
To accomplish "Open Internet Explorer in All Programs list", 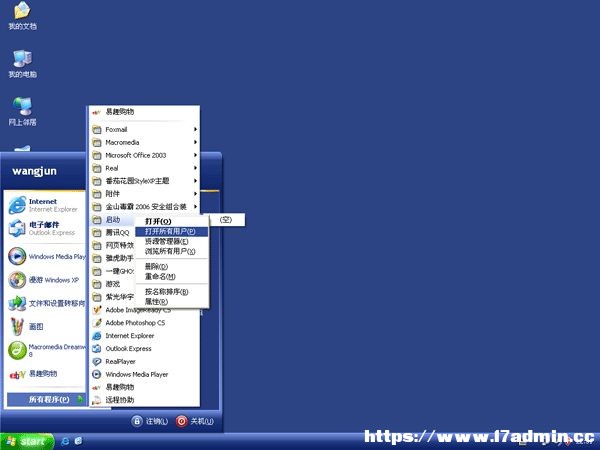I will pos(145,336).
